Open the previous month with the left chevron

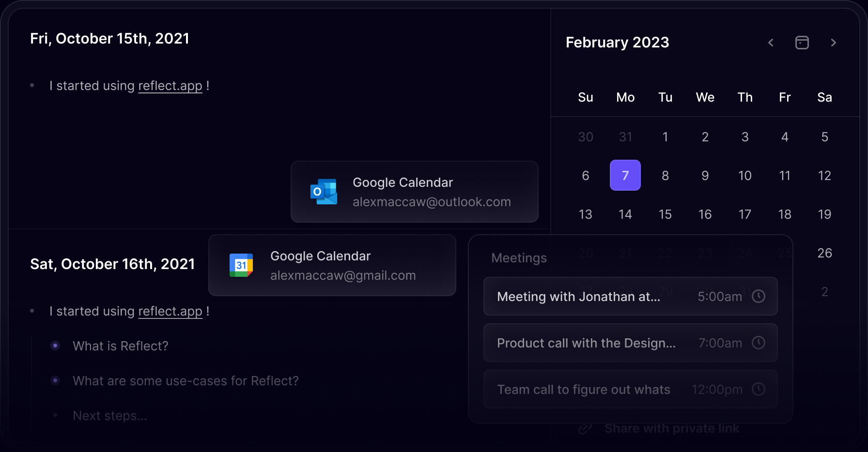pyautogui.click(x=770, y=43)
